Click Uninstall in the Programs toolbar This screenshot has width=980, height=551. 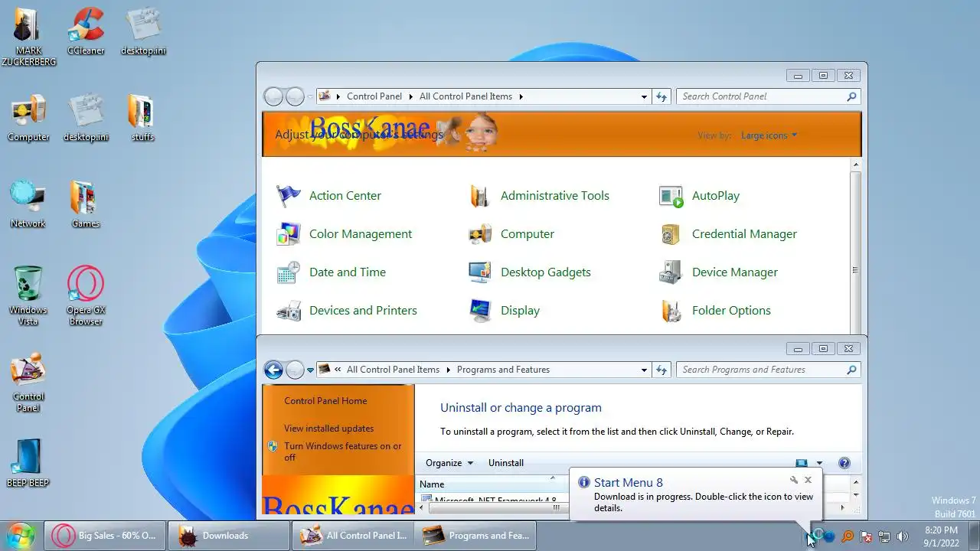506,463
